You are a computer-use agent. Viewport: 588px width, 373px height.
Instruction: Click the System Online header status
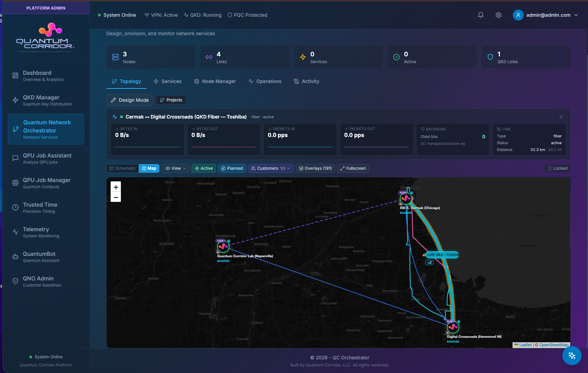(117, 15)
